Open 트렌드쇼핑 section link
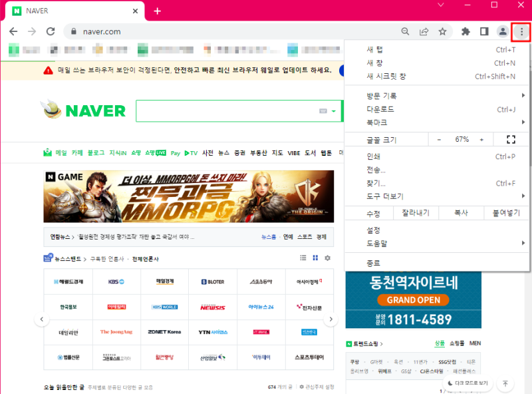Screen dimensions: 532x394 (x=364, y=343)
